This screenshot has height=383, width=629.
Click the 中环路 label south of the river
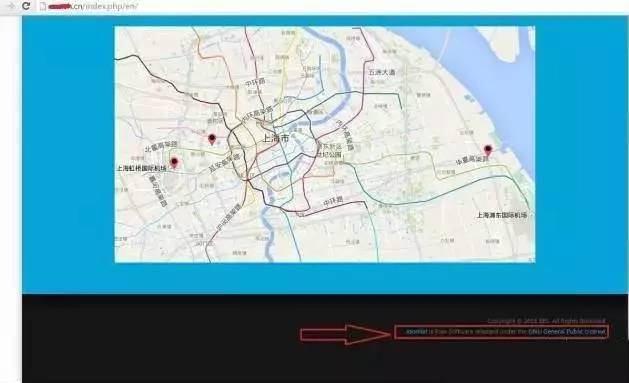pyautogui.click(x=333, y=202)
